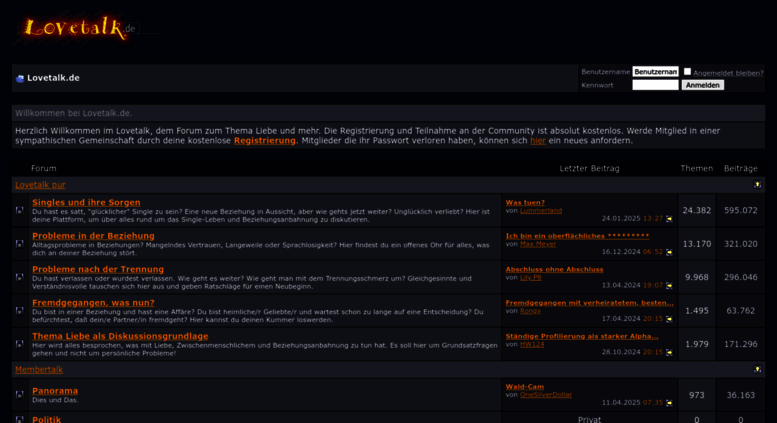The height and width of the screenshot is (423, 777).
Task: Click the Lovetalk.de breadcrumb title
Action: pyautogui.click(x=53, y=78)
